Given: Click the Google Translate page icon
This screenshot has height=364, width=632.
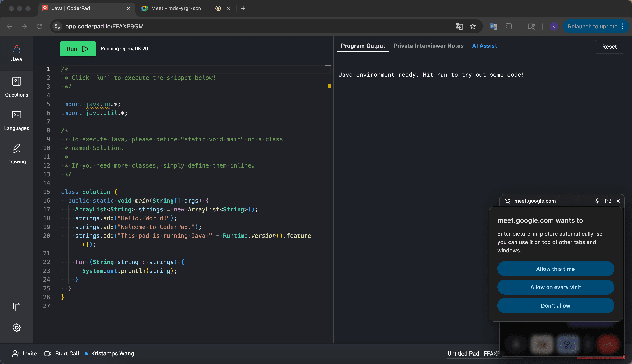Looking at the screenshot, I should point(459,27).
